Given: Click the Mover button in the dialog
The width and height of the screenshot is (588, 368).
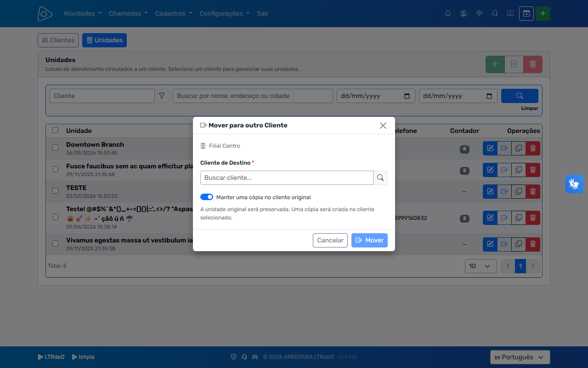Looking at the screenshot, I should (369, 240).
